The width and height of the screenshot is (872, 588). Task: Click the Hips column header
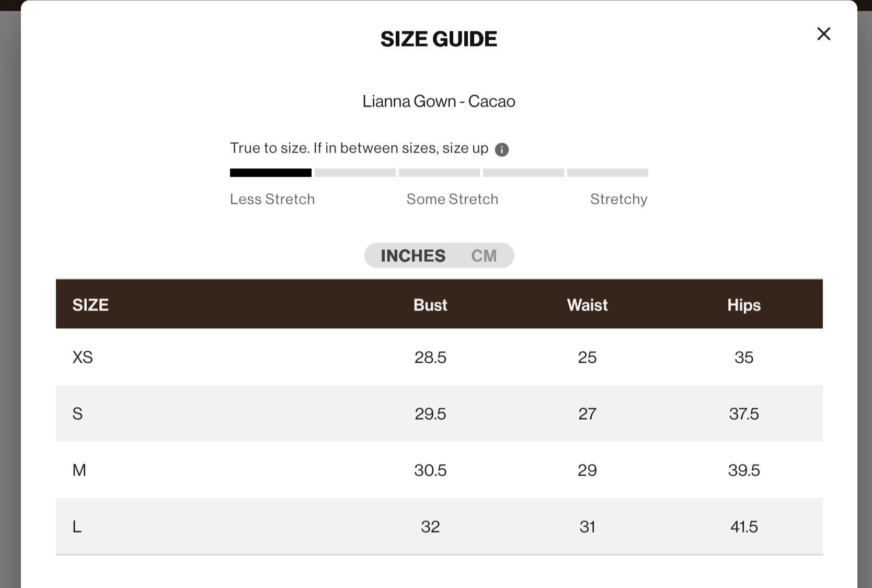tap(744, 305)
